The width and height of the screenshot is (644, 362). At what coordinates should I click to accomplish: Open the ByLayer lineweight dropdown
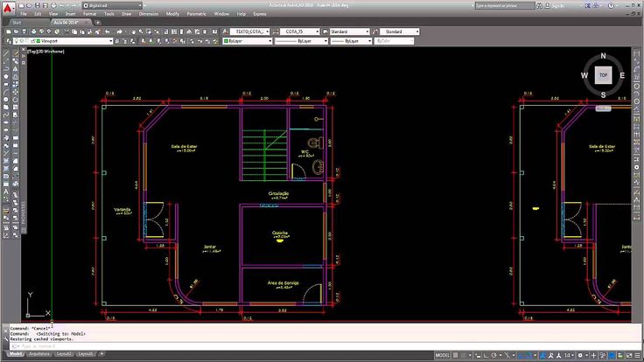351,41
